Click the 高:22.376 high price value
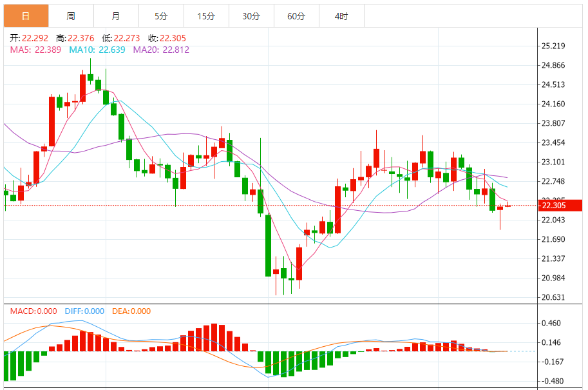The height and width of the screenshot is (390, 588). [x=75, y=38]
